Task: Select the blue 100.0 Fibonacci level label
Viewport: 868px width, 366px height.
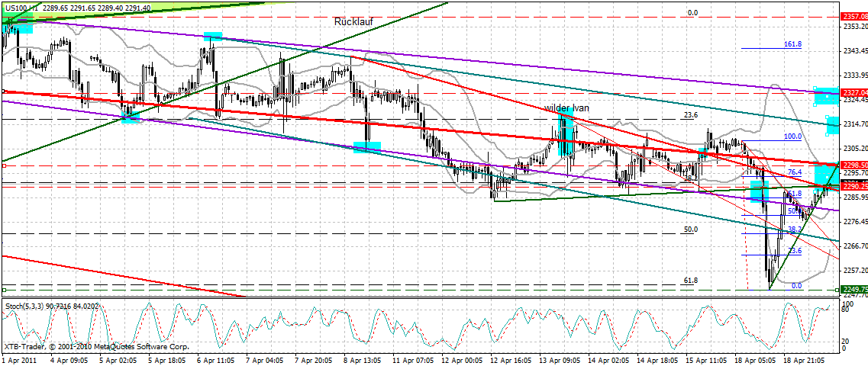Action: tap(792, 136)
